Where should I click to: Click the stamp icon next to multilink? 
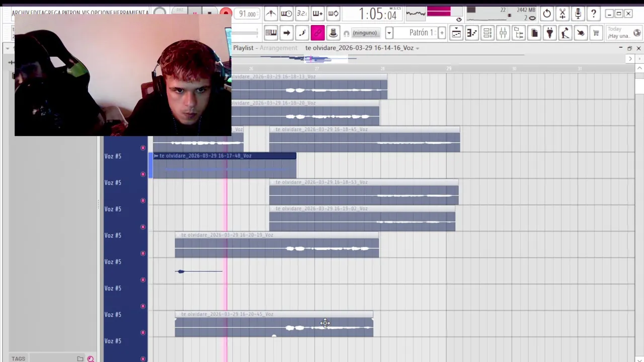(x=333, y=33)
